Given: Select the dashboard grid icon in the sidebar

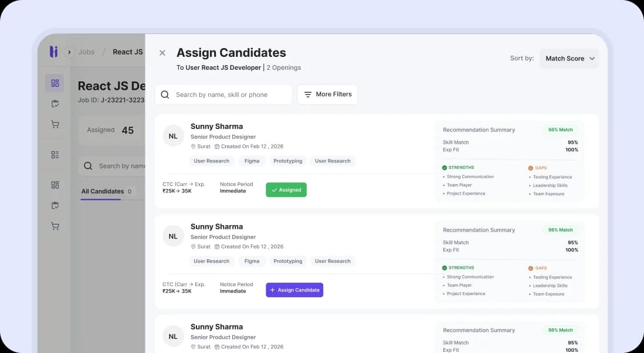Looking at the screenshot, I should 55,83.
